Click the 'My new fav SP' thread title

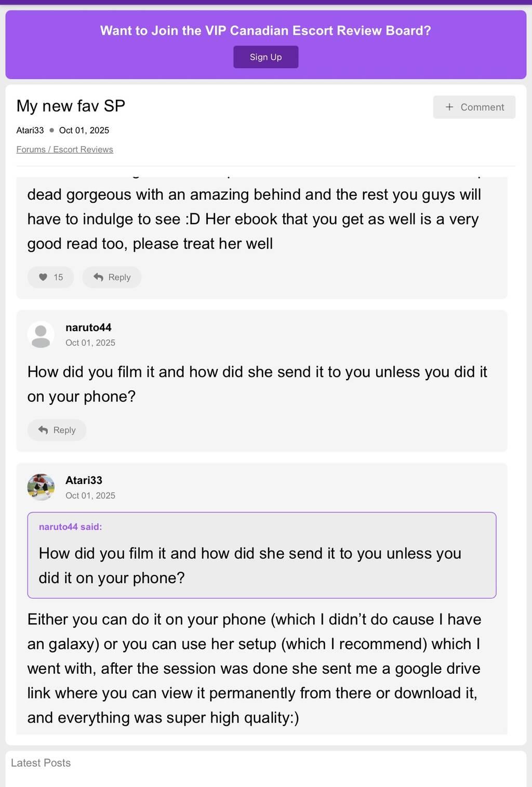pyautogui.click(x=71, y=106)
